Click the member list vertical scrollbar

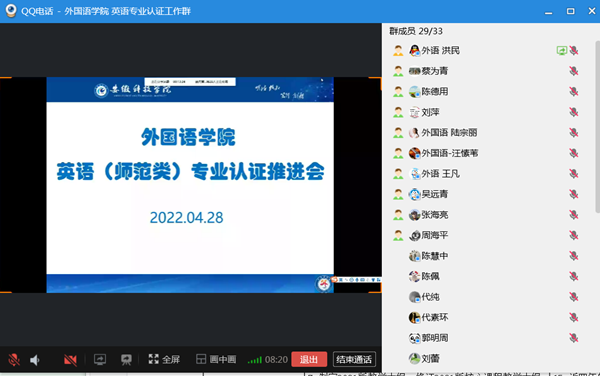(597, 126)
